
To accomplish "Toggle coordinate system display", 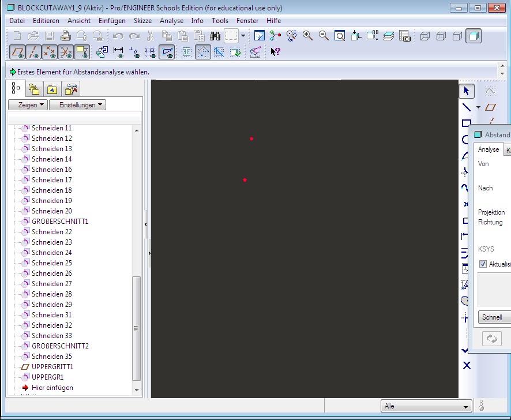I will pos(66,52).
